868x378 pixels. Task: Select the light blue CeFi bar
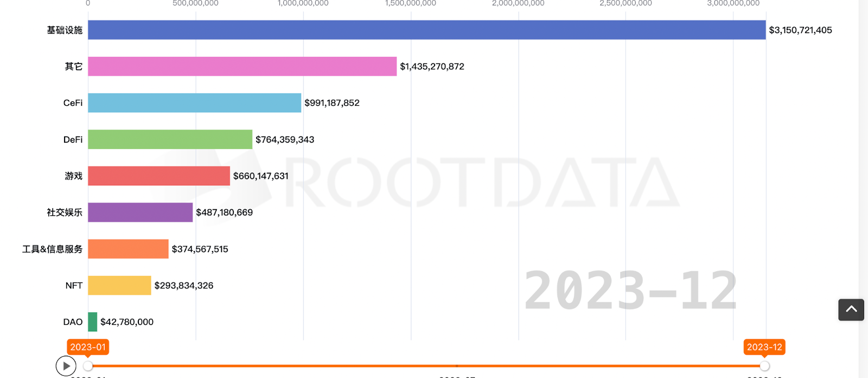194,102
